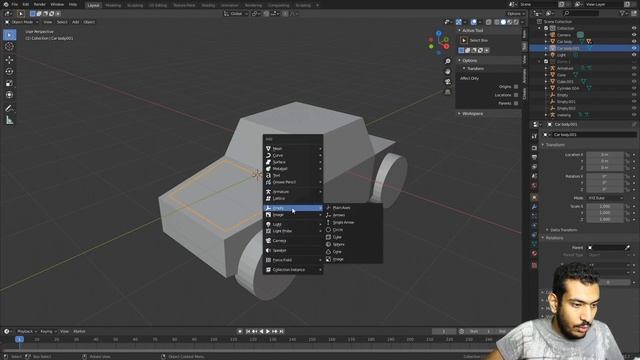The image size is (640, 360).
Task: Select the Rotate tool in left toolbar
Action: click(9, 71)
